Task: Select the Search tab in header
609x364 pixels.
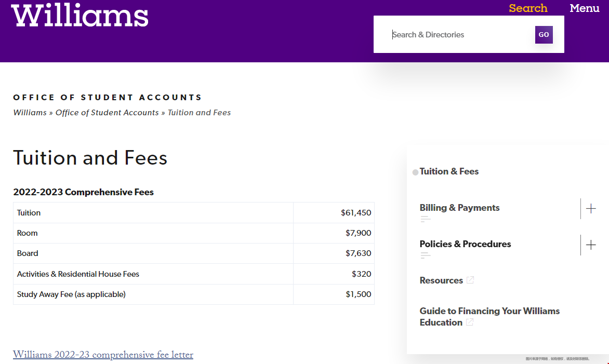Action: tap(528, 8)
